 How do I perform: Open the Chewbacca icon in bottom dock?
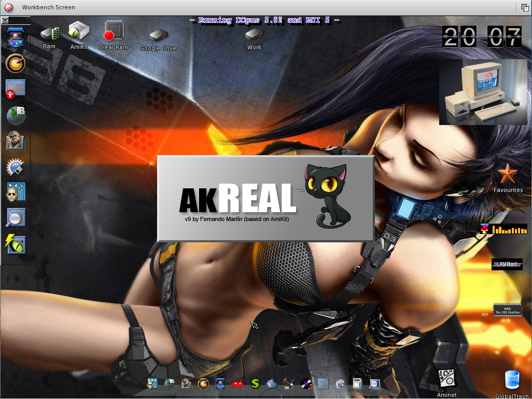pos(186,384)
